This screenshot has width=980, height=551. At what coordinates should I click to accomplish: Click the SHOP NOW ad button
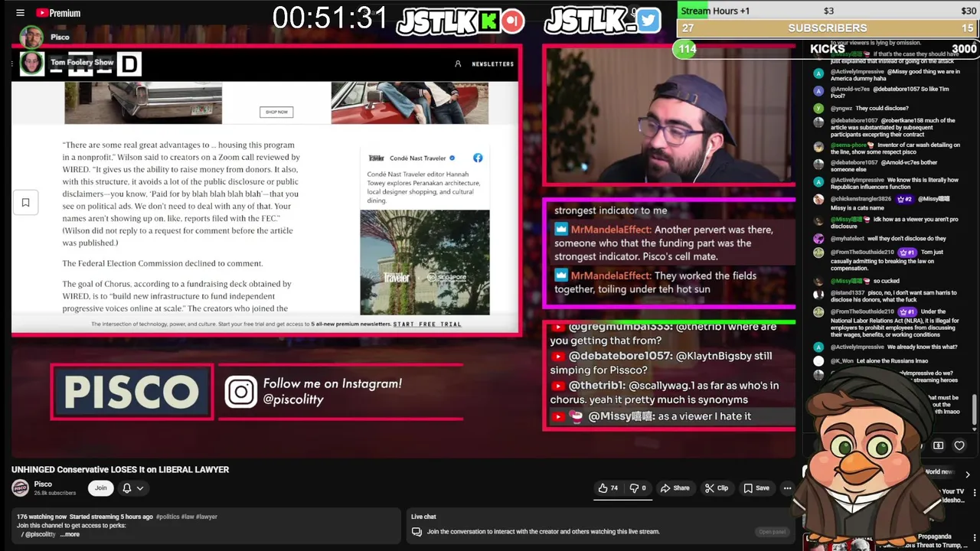point(276,112)
